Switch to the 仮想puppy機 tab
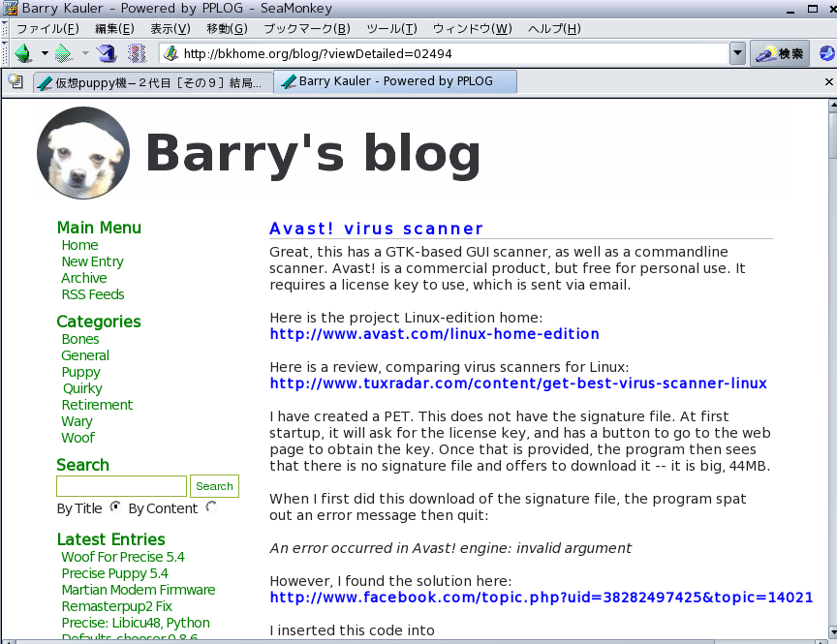Image resolution: width=837 pixels, height=644 pixels. [x=152, y=82]
